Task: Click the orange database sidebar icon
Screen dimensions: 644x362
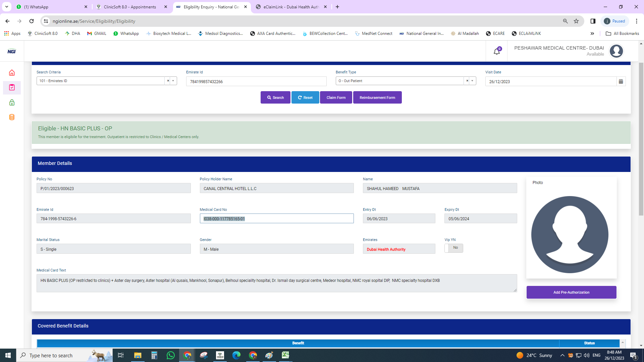Action: coord(12,117)
